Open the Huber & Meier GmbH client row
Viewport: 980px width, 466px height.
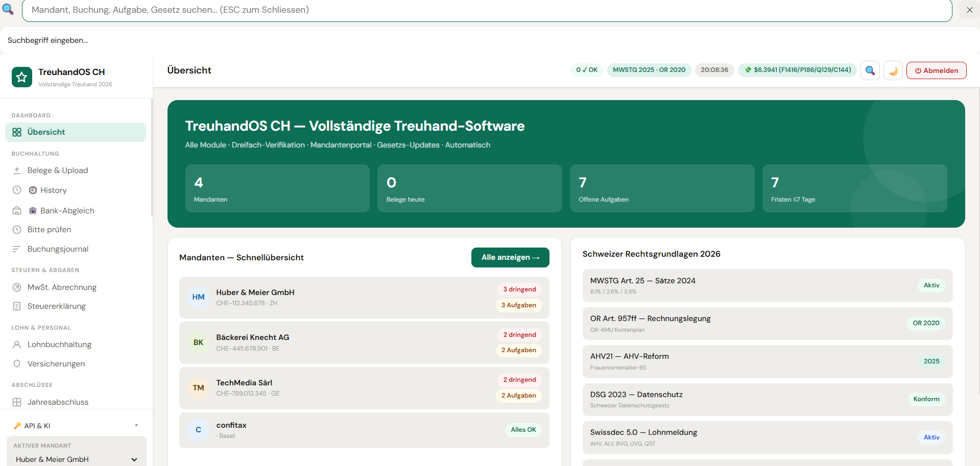(364, 298)
